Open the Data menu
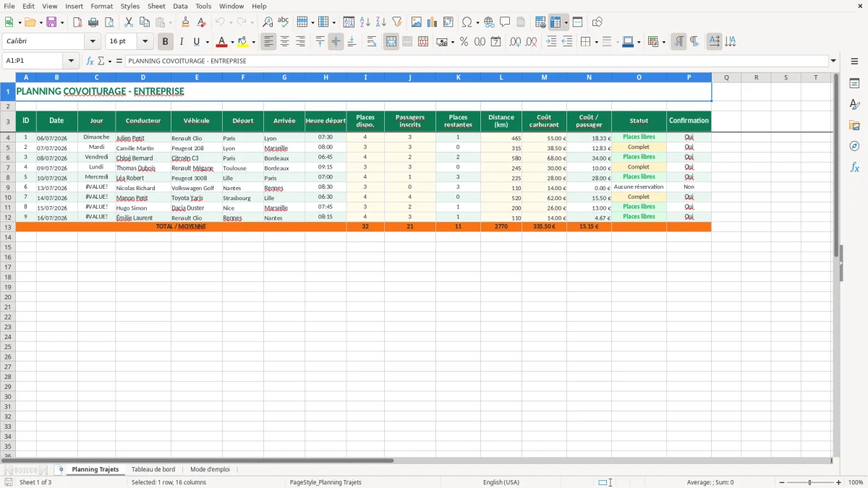The height and width of the screenshot is (488, 868). (x=180, y=6)
